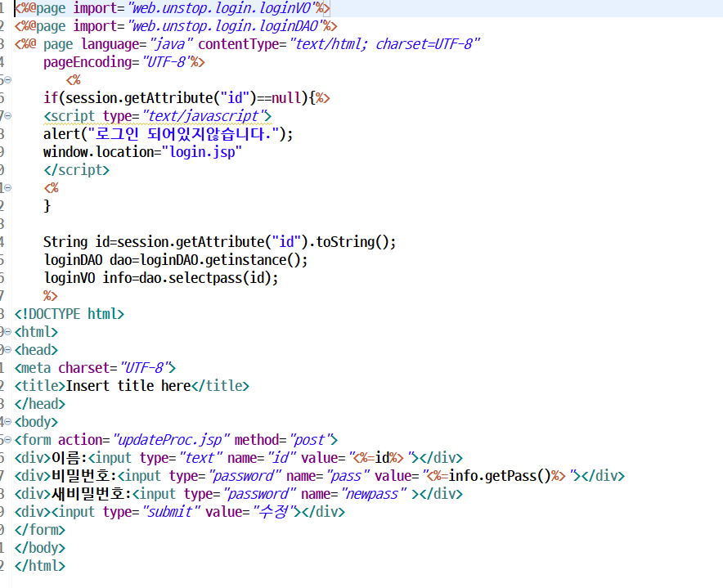
Task: Collapse the scriptlet fold marker above the closing brace
Action: [x=8, y=188]
